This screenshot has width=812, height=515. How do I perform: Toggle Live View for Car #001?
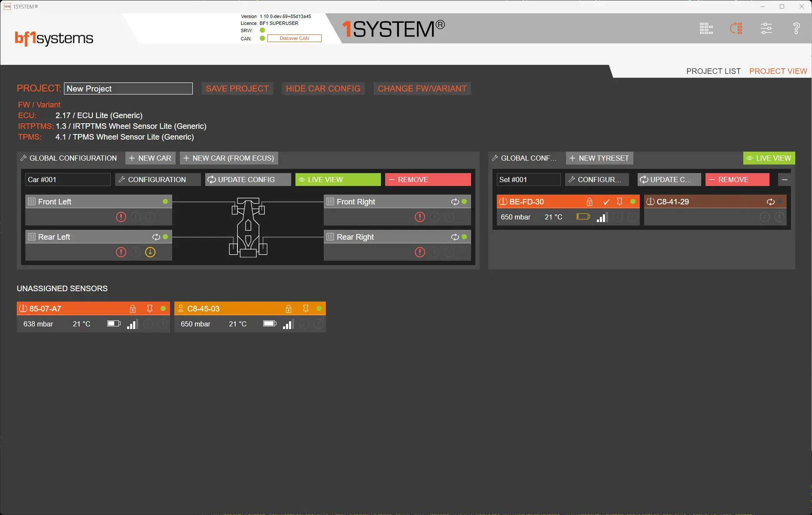338,180
